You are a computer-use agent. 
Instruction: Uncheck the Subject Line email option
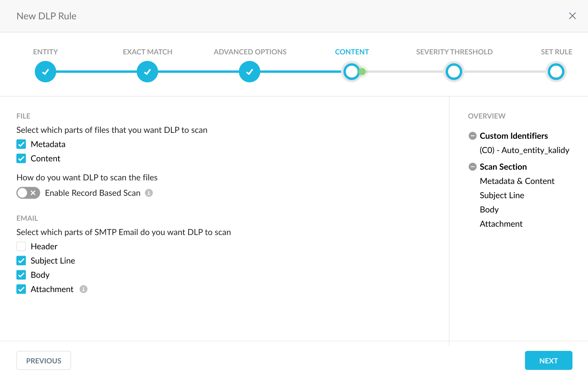pyautogui.click(x=21, y=261)
